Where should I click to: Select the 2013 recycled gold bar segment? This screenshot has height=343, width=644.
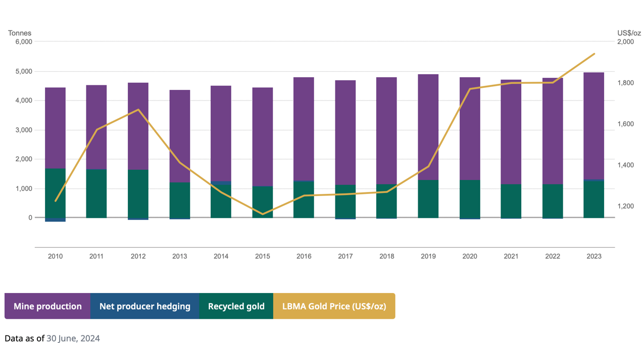pyautogui.click(x=179, y=200)
